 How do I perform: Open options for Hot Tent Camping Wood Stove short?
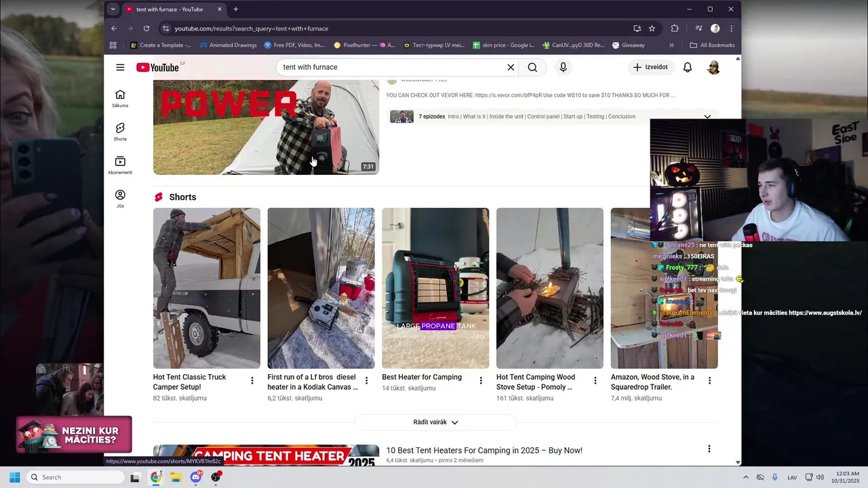coord(595,381)
